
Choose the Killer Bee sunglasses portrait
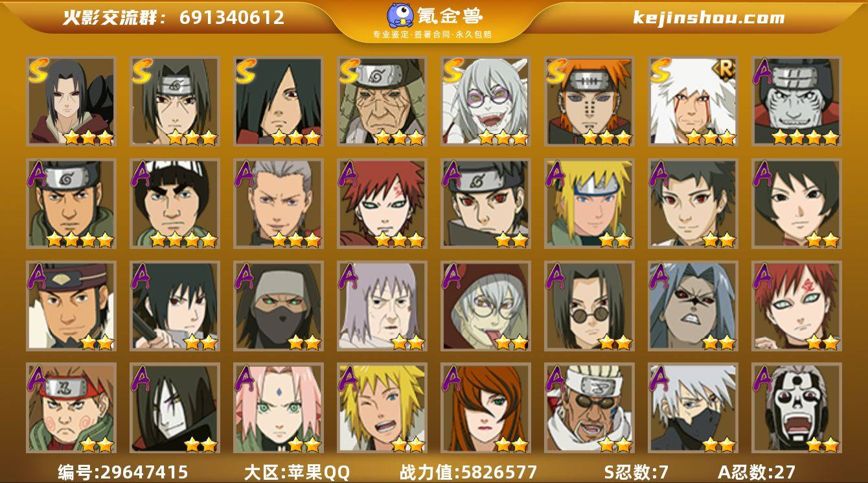[589, 408]
